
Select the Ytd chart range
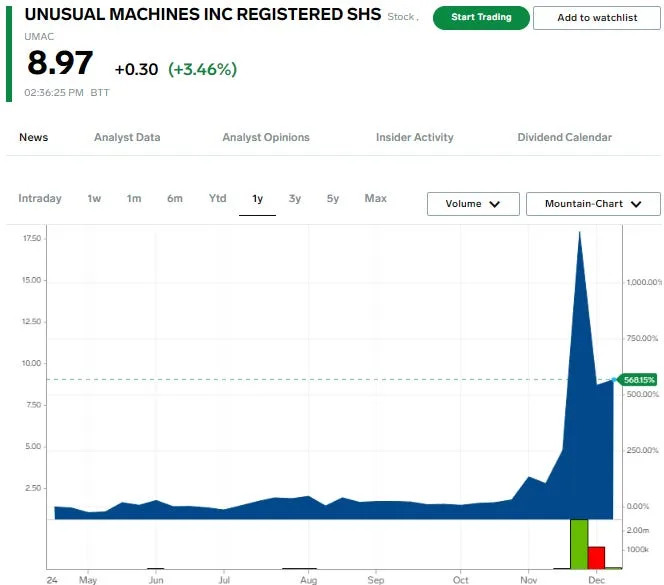pos(218,198)
